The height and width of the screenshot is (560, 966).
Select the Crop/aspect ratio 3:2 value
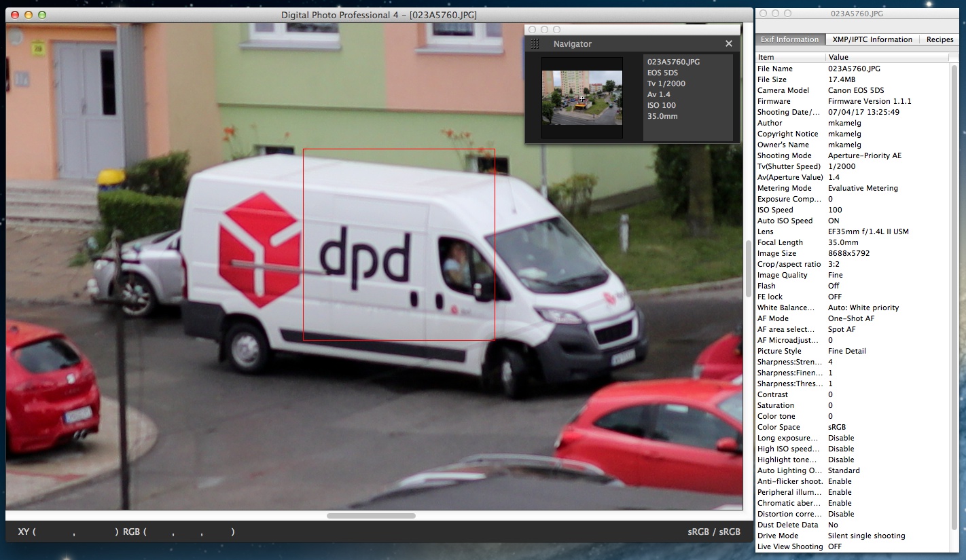click(834, 264)
